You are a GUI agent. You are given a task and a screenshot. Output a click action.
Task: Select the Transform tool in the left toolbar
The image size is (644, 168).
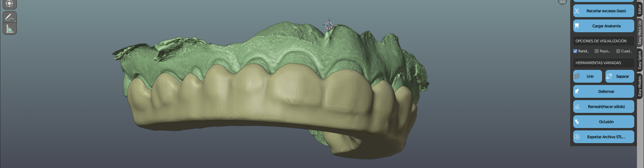point(9,4)
